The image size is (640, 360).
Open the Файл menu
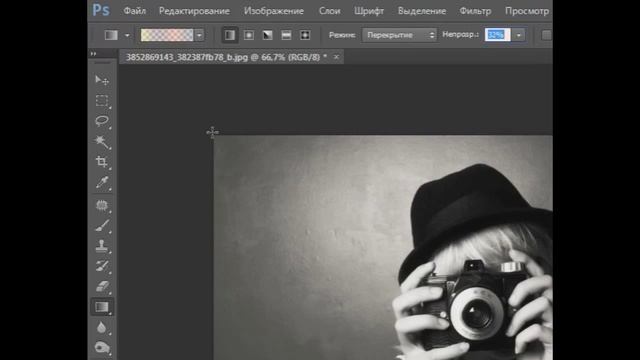pos(135,11)
